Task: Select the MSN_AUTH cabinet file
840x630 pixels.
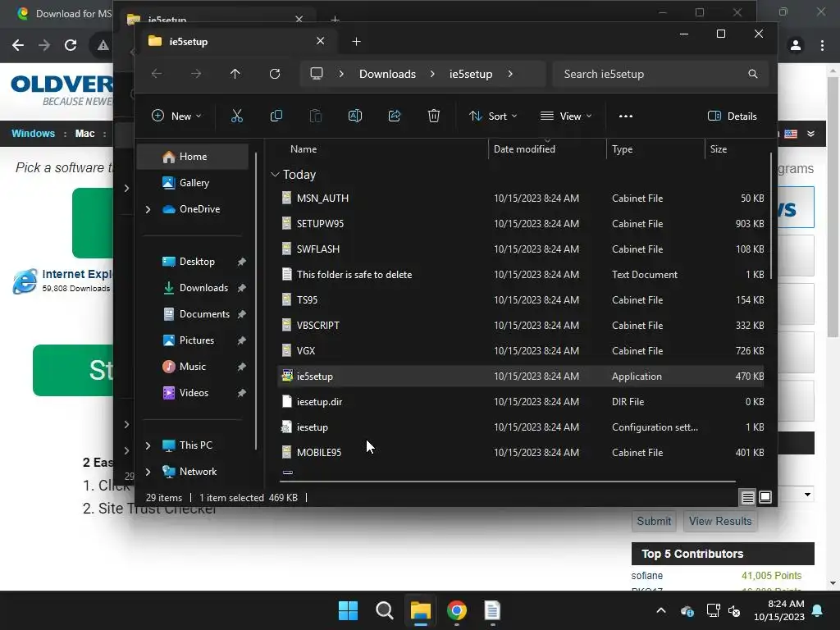Action: tap(521, 199)
